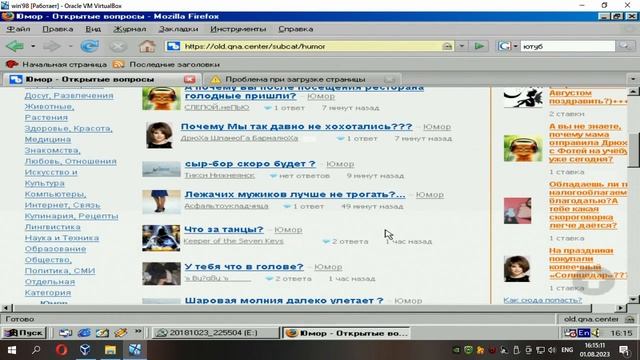Open the Инструменты menu
This screenshot has width=640, height=360.
pyautogui.click(x=238, y=29)
